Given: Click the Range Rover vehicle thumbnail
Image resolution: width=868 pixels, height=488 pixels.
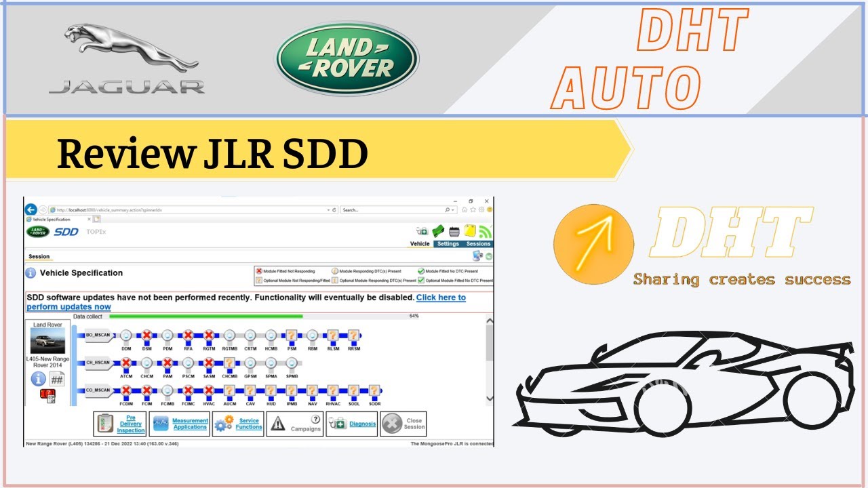Looking at the screenshot, I should tap(47, 341).
